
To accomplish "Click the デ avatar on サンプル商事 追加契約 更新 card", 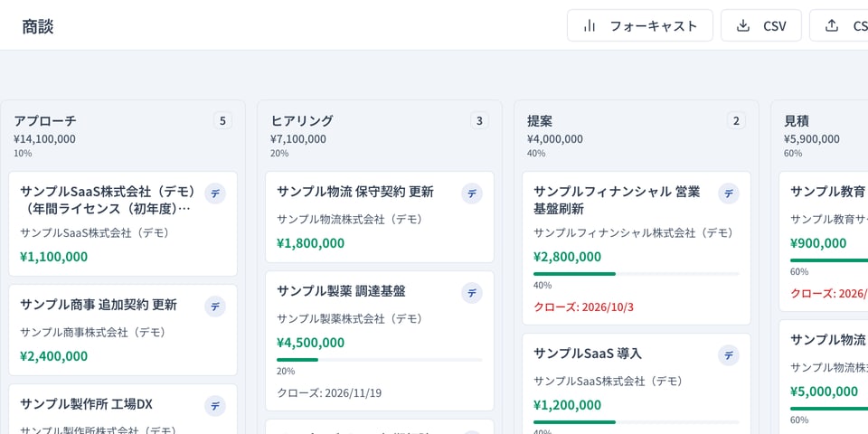I will tap(215, 307).
